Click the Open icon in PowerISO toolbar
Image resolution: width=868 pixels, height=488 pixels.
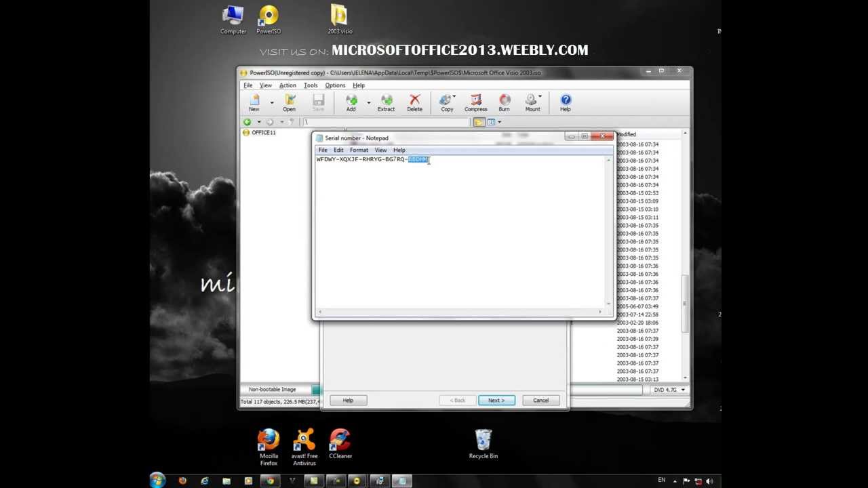pos(290,103)
